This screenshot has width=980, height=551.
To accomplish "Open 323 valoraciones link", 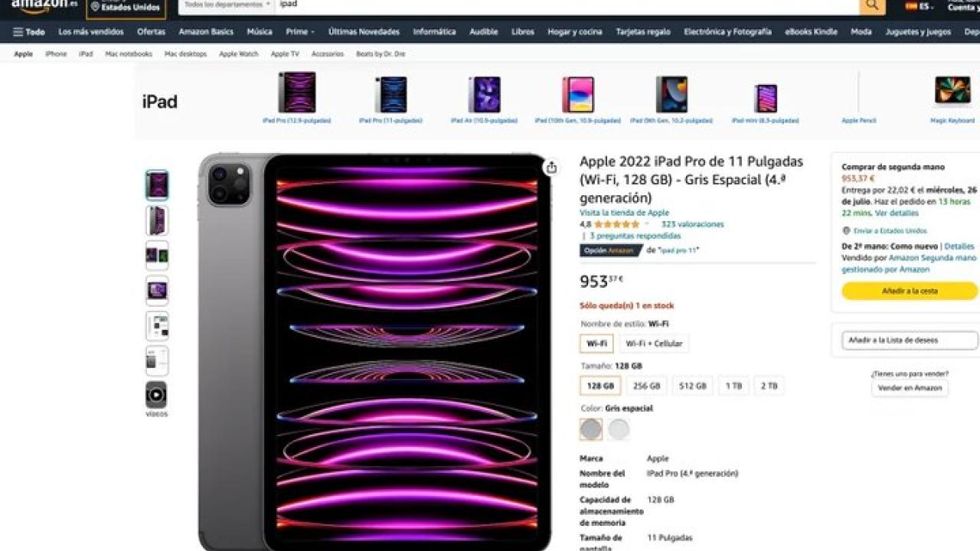I will click(692, 224).
